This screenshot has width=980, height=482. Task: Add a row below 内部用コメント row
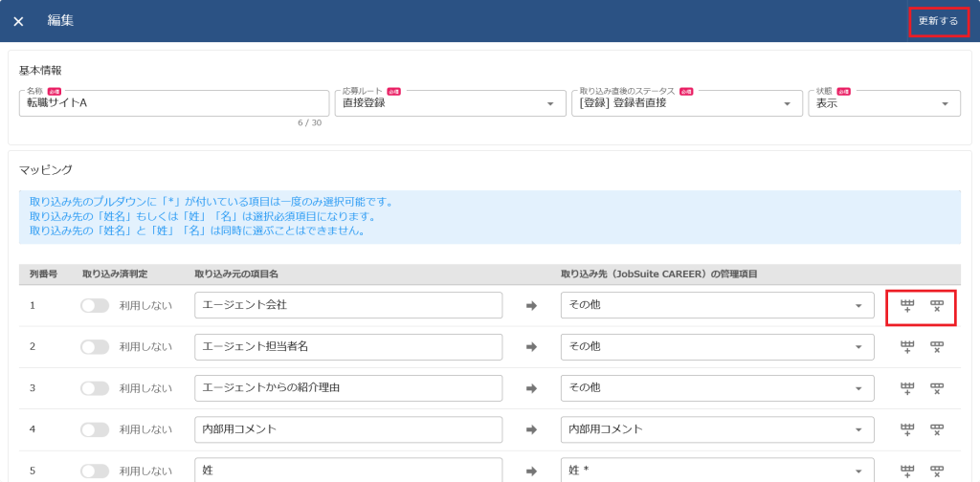[907, 429]
